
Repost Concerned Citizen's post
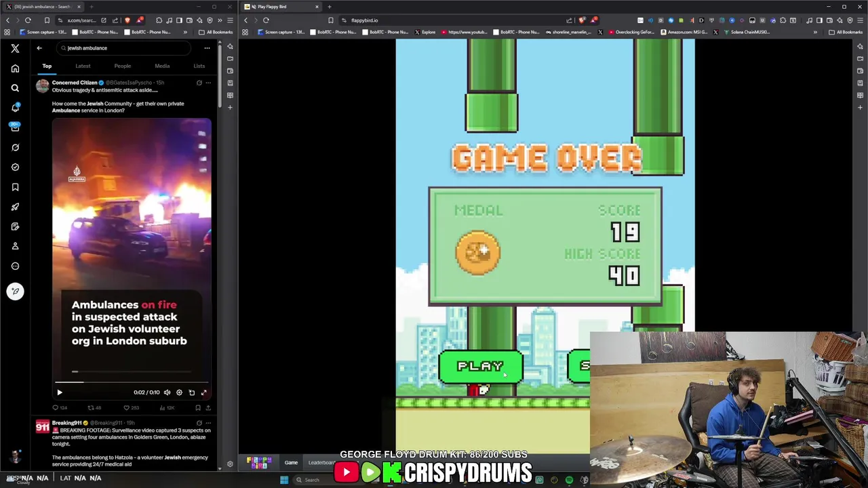pyautogui.click(x=94, y=408)
